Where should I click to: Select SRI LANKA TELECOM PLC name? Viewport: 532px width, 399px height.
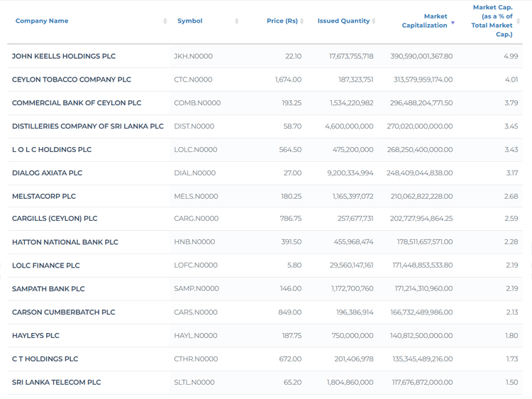point(56,383)
